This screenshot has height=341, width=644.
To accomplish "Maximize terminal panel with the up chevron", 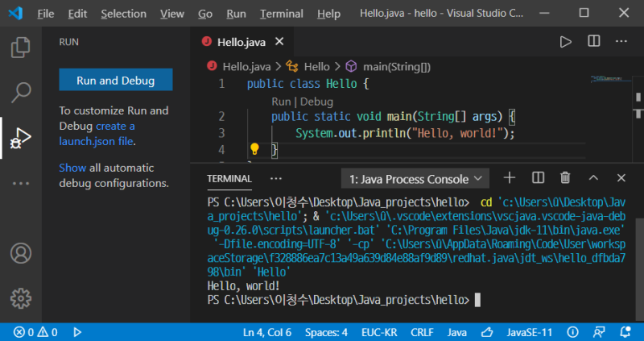I will coord(593,177).
